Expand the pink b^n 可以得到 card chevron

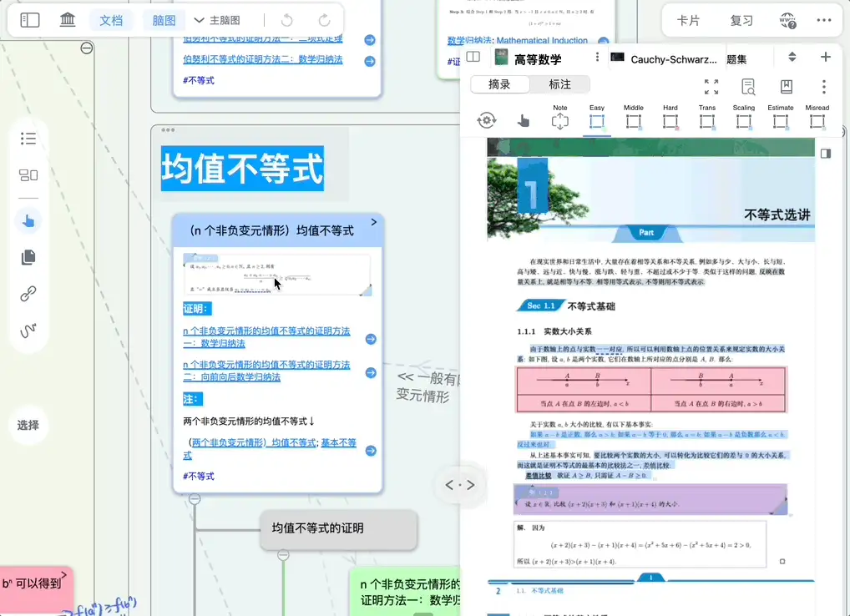64,575
